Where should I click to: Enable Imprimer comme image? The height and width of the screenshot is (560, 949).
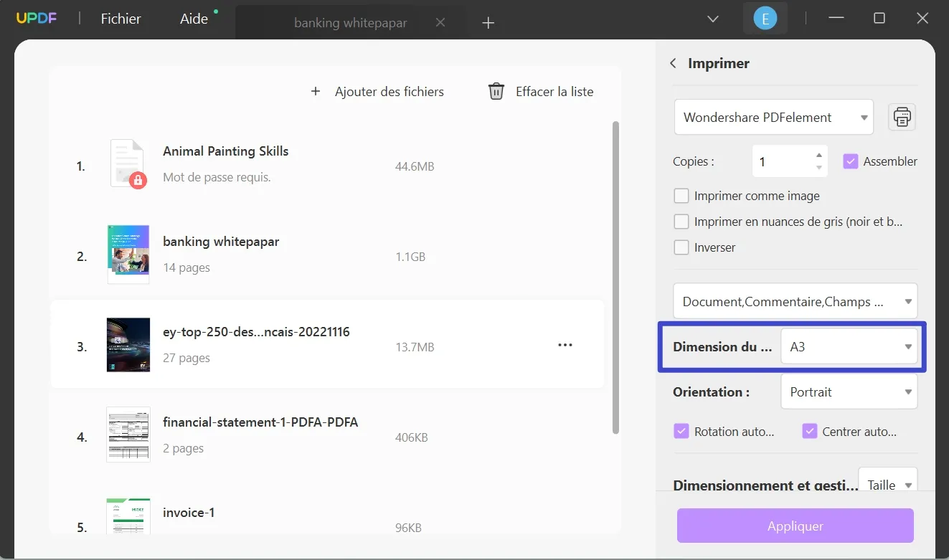[x=681, y=195]
